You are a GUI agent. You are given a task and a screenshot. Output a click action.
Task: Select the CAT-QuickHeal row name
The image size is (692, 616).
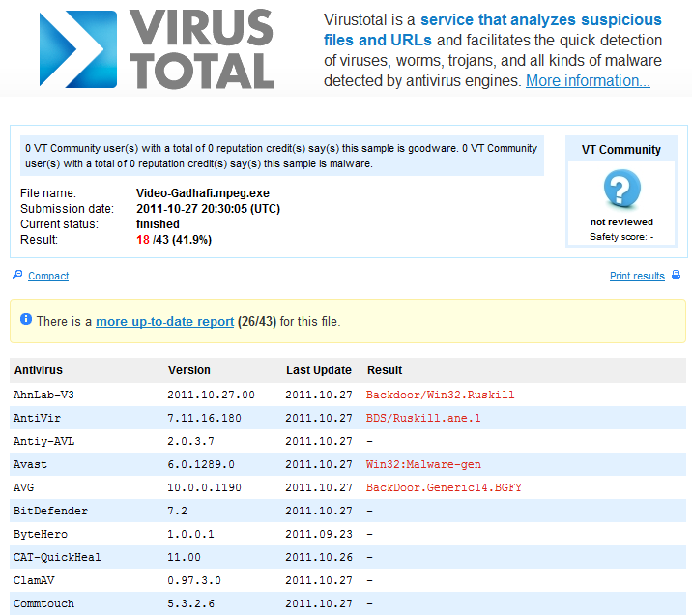(x=57, y=557)
